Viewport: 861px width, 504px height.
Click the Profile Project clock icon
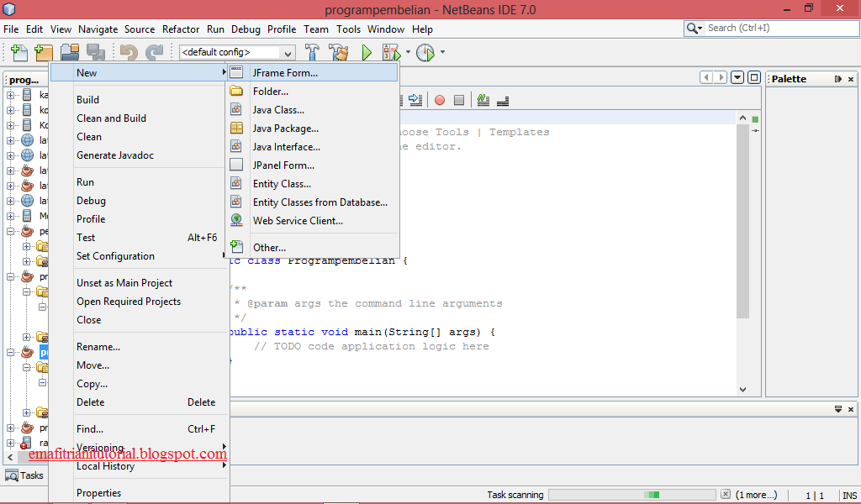(x=426, y=52)
